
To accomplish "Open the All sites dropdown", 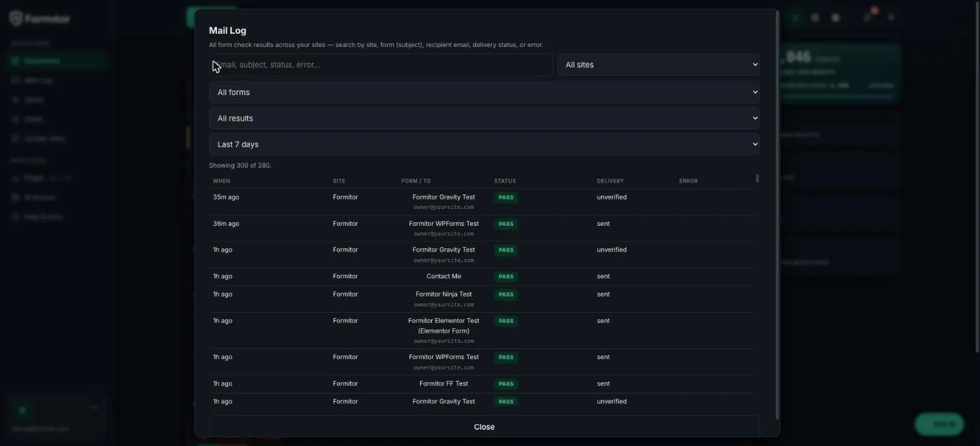I will point(658,65).
